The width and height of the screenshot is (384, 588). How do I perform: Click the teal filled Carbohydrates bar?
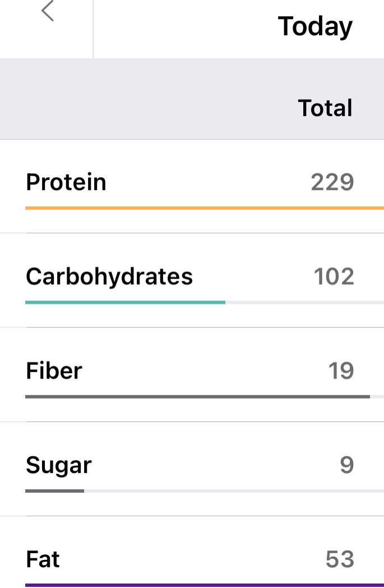pyautogui.click(x=125, y=302)
